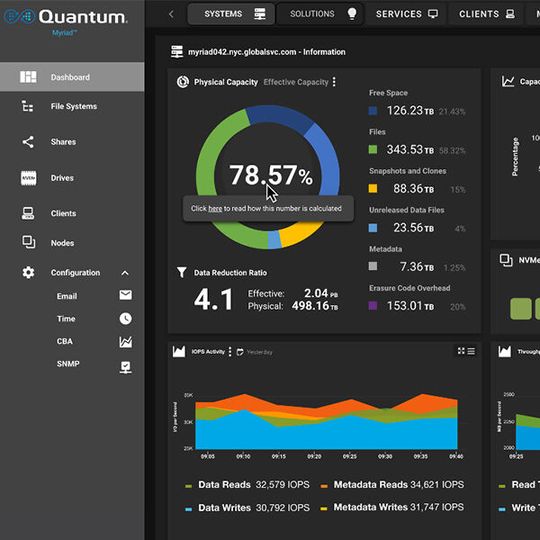Click the IOPS Activity chart icon

click(179, 351)
